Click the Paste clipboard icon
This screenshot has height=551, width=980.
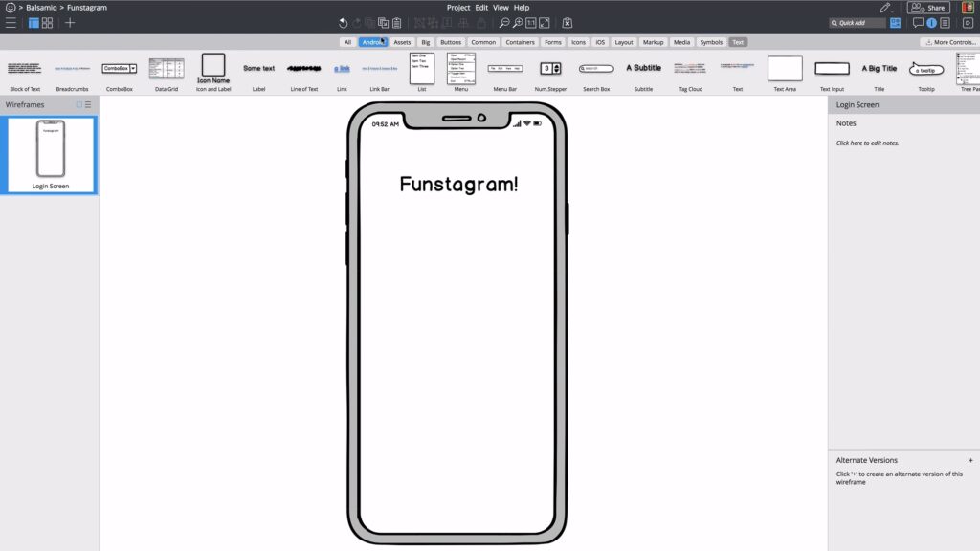396,23
